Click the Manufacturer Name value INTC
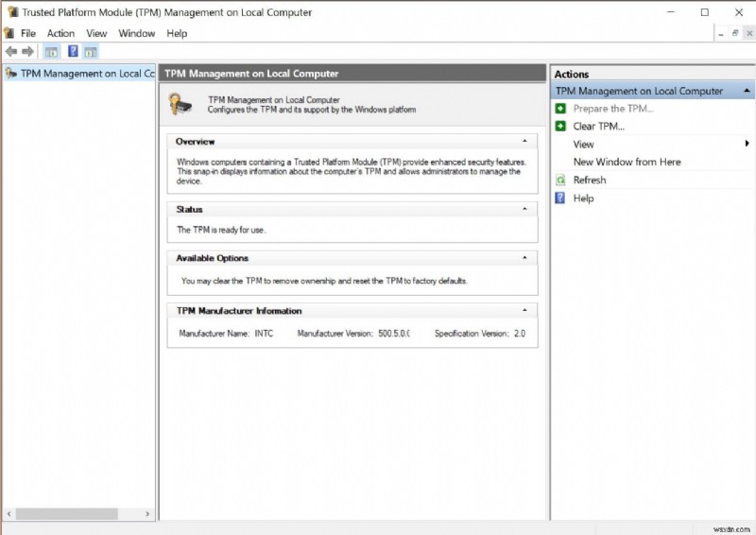The width and height of the screenshot is (756, 535). (x=264, y=334)
